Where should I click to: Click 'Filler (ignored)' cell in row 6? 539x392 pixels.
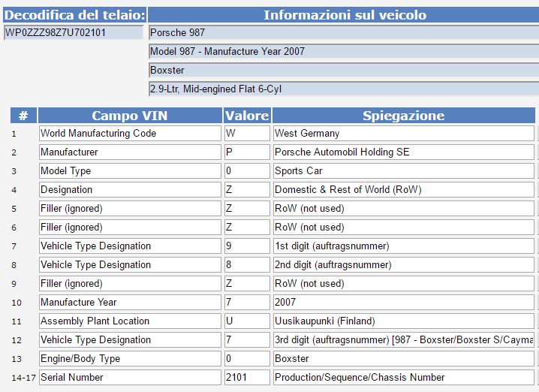130,228
